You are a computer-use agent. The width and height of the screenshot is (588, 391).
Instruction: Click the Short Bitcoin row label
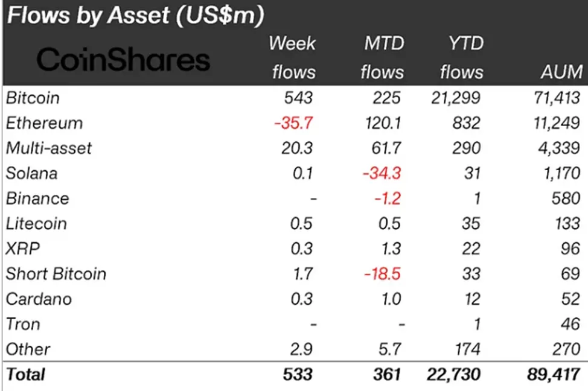coord(56,274)
